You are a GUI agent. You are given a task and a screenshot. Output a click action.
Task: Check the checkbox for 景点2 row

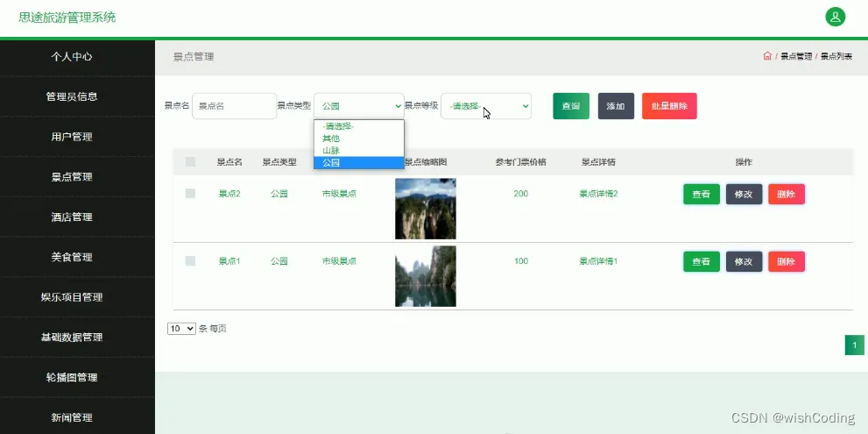click(x=190, y=194)
